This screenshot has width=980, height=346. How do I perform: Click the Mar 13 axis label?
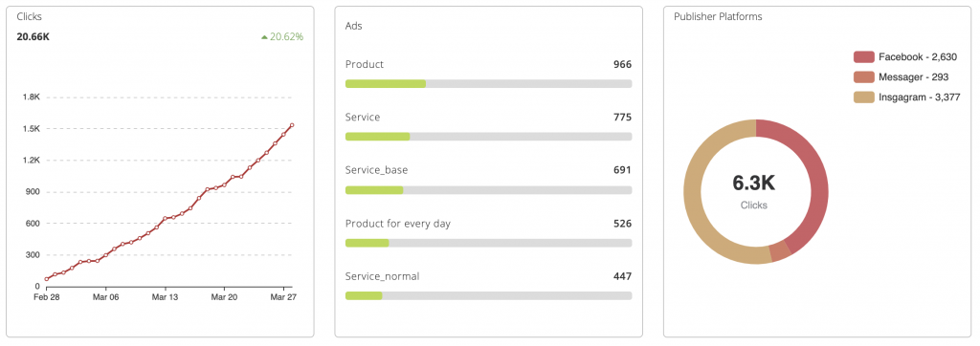pos(165,298)
